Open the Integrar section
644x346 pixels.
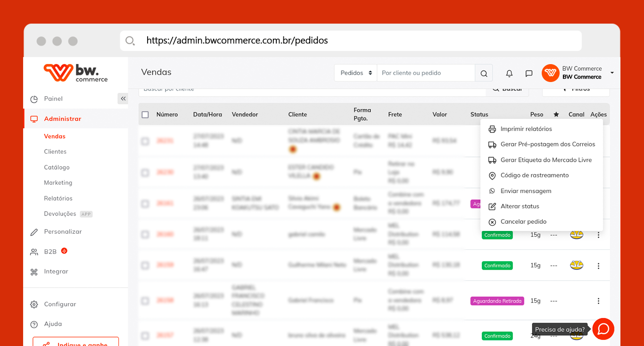[x=56, y=272]
